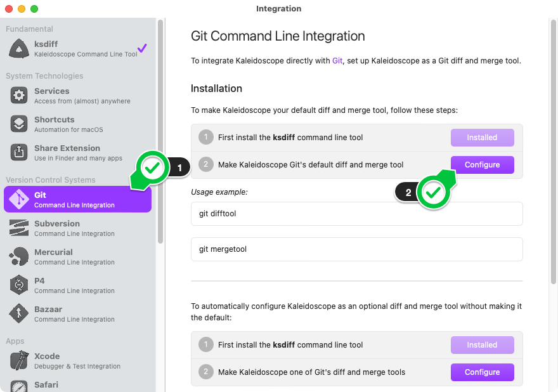Select the Shortcuts stack icon

tap(19, 124)
